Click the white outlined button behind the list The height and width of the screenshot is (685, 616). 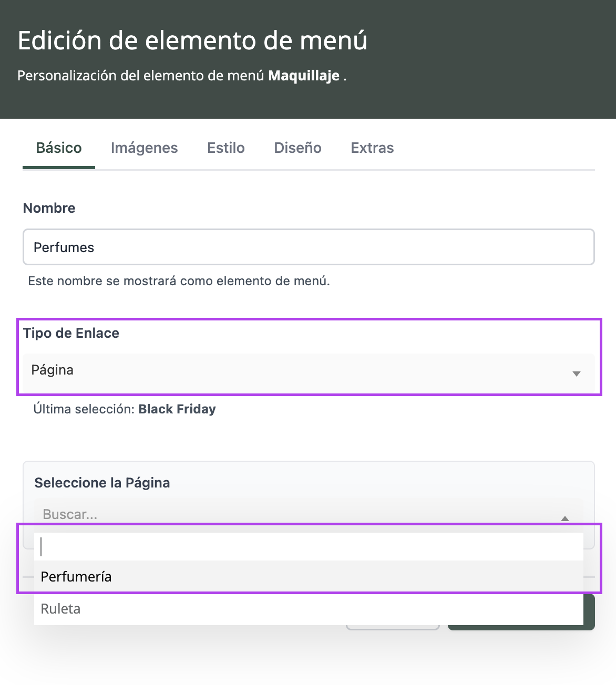(x=393, y=628)
